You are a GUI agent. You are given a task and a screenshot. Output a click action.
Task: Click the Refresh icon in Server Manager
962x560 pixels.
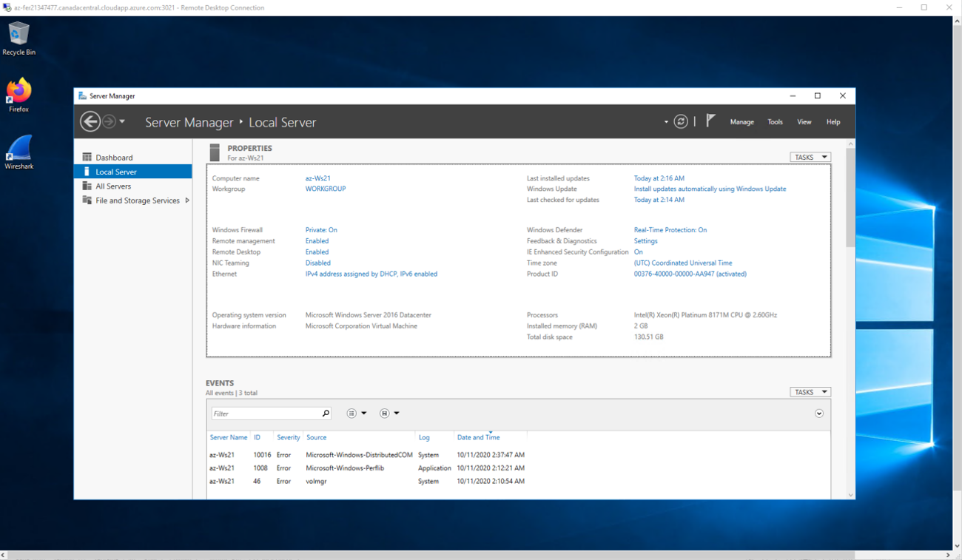tap(680, 121)
